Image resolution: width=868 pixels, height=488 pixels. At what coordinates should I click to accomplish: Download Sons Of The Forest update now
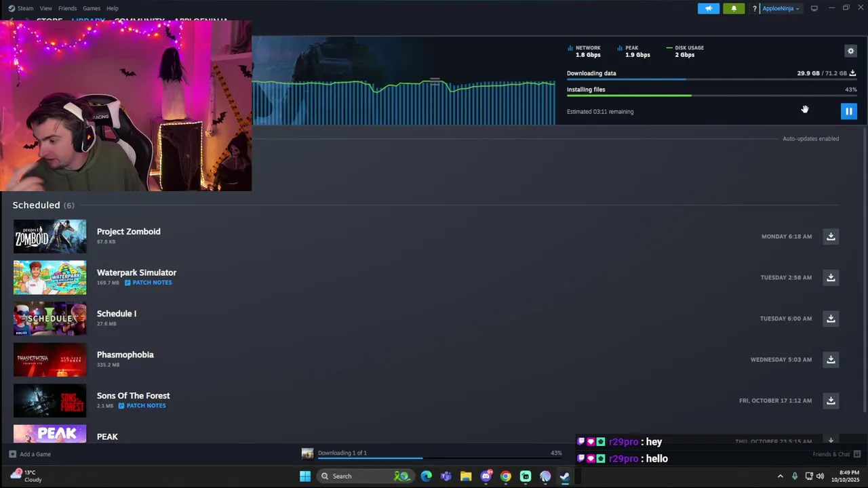point(831,401)
